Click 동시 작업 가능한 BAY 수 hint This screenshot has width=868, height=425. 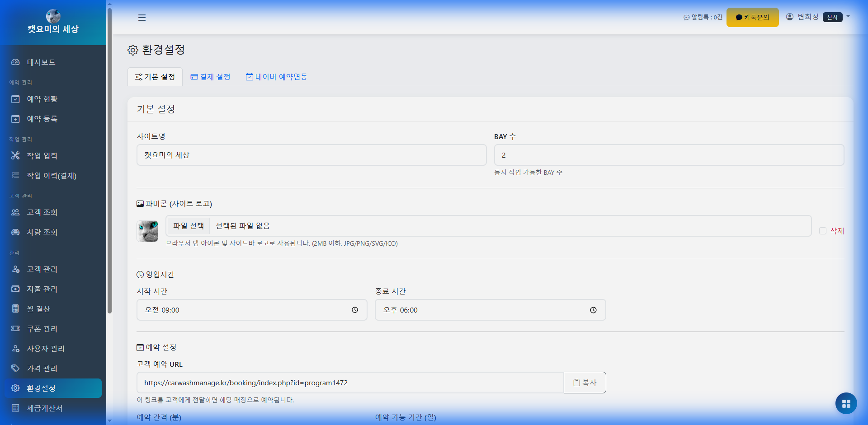[528, 173]
